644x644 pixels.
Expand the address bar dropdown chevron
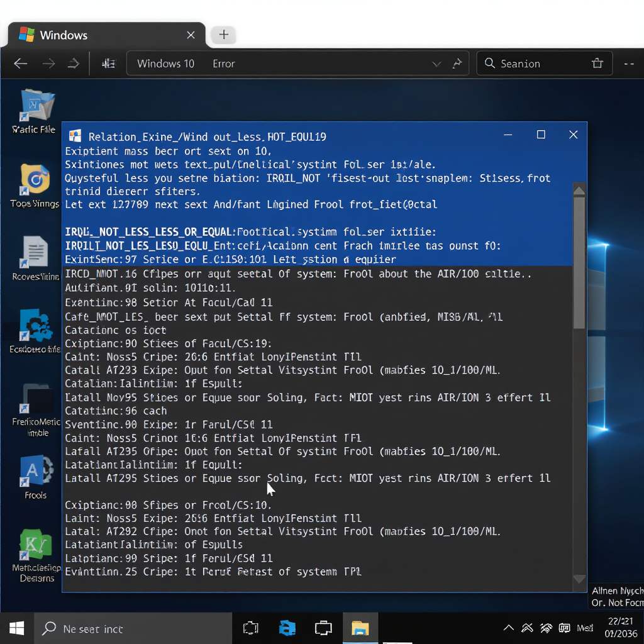point(436,64)
